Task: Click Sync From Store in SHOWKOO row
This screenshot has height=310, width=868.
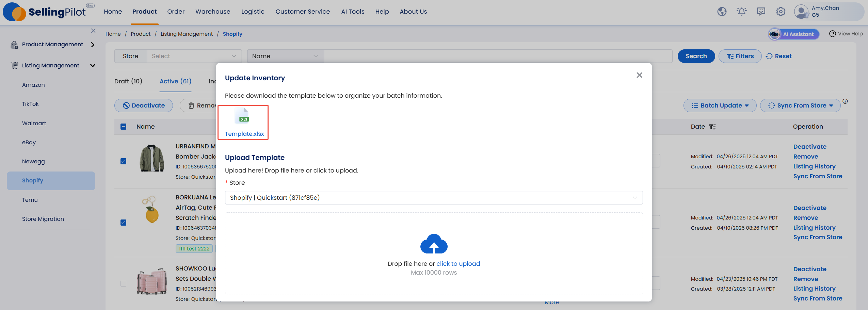Action: coord(818,298)
